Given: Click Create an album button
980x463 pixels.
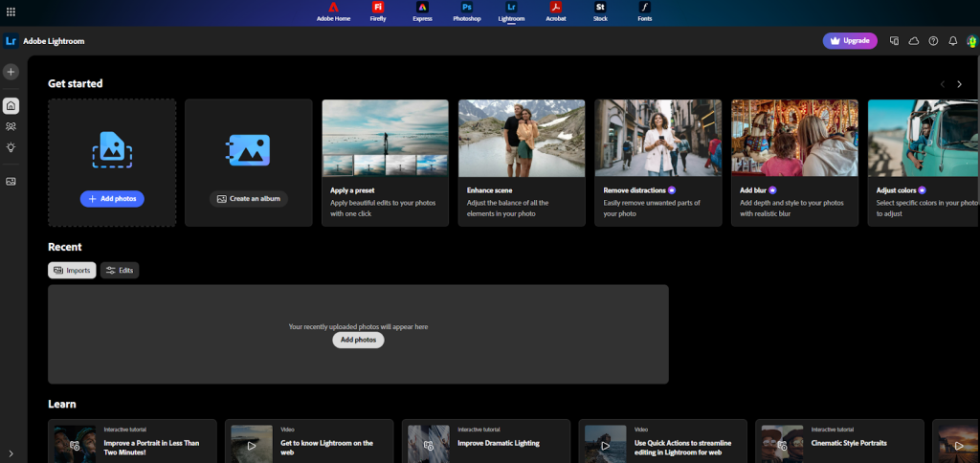Looking at the screenshot, I should point(248,199).
